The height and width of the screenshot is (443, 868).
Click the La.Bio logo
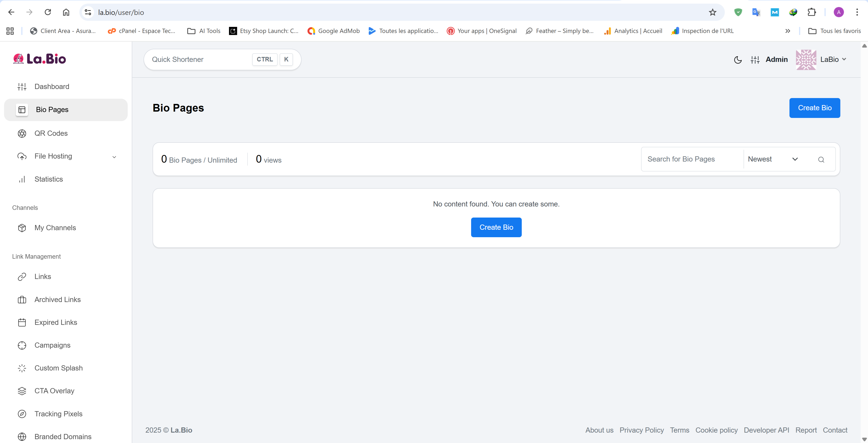tap(39, 59)
